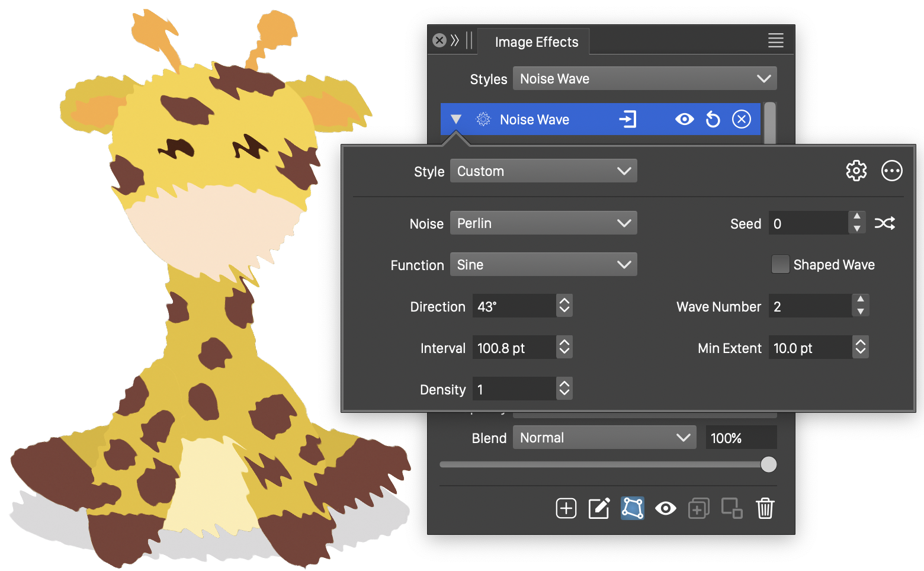Click the Interval value field
The image size is (924, 571).
pyautogui.click(x=514, y=348)
